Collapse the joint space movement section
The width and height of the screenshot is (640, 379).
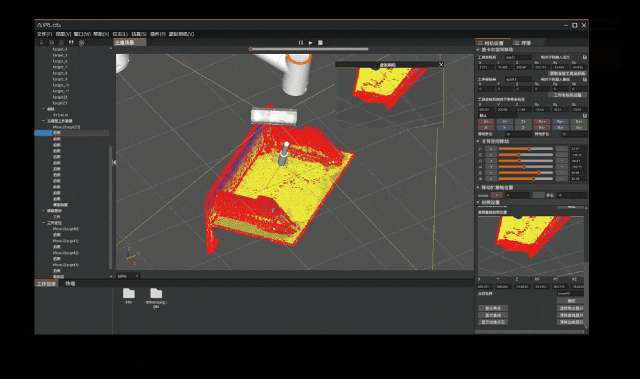pos(478,142)
